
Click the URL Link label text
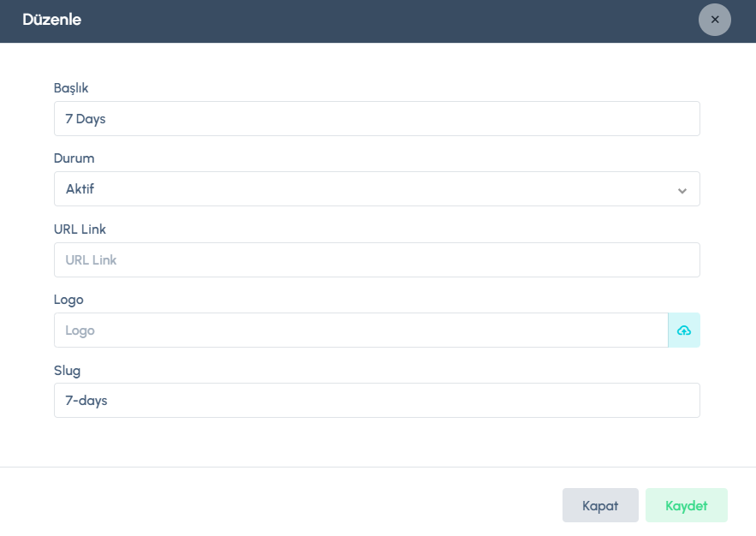tap(80, 229)
